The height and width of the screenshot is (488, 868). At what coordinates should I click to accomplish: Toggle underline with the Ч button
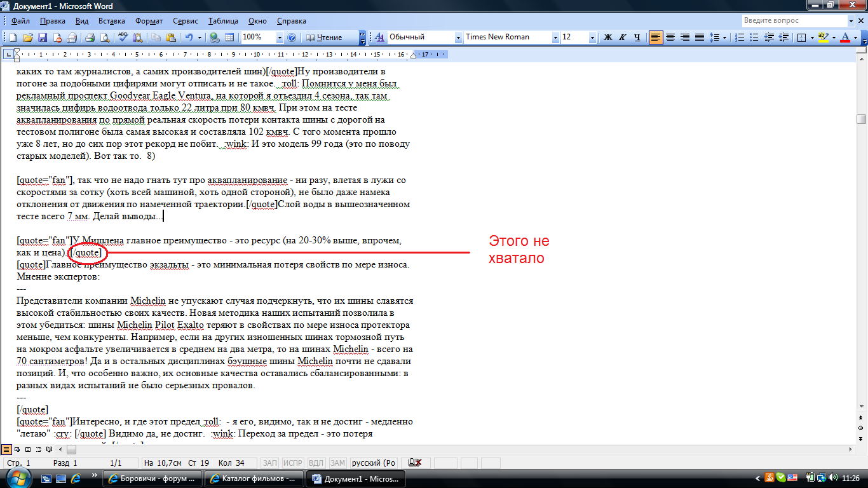pos(637,37)
